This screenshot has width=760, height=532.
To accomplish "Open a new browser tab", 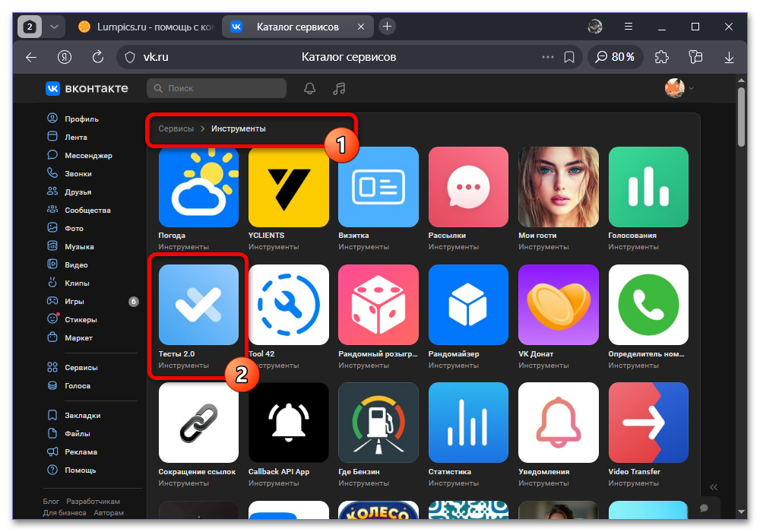I will 387,26.
